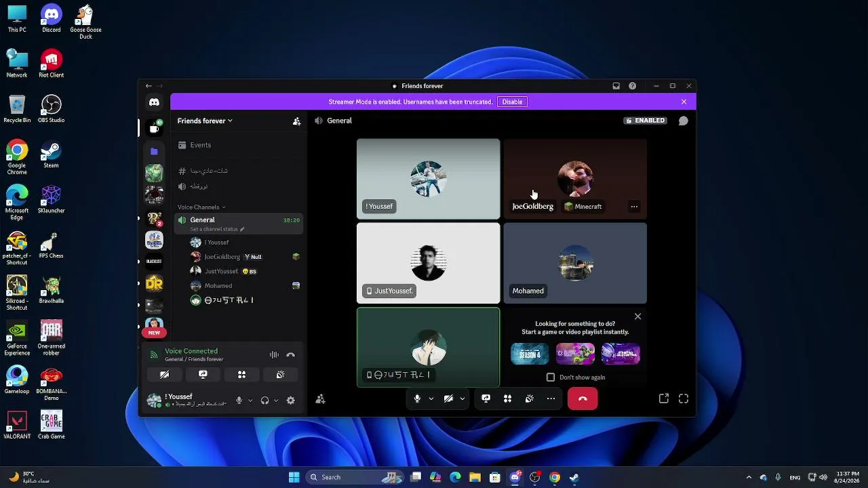This screenshot has height=488, width=868.
Task: Focus Mohamed's video tile
Action: [x=575, y=263]
